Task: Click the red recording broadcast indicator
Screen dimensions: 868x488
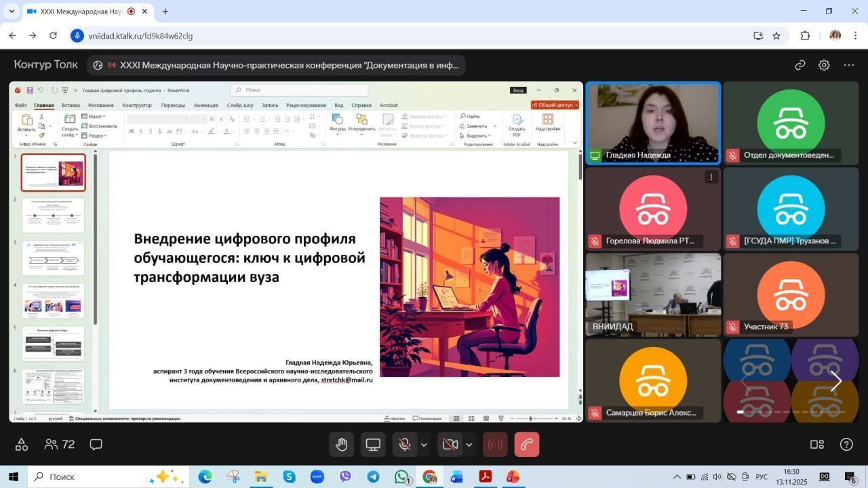Action: tap(495, 445)
